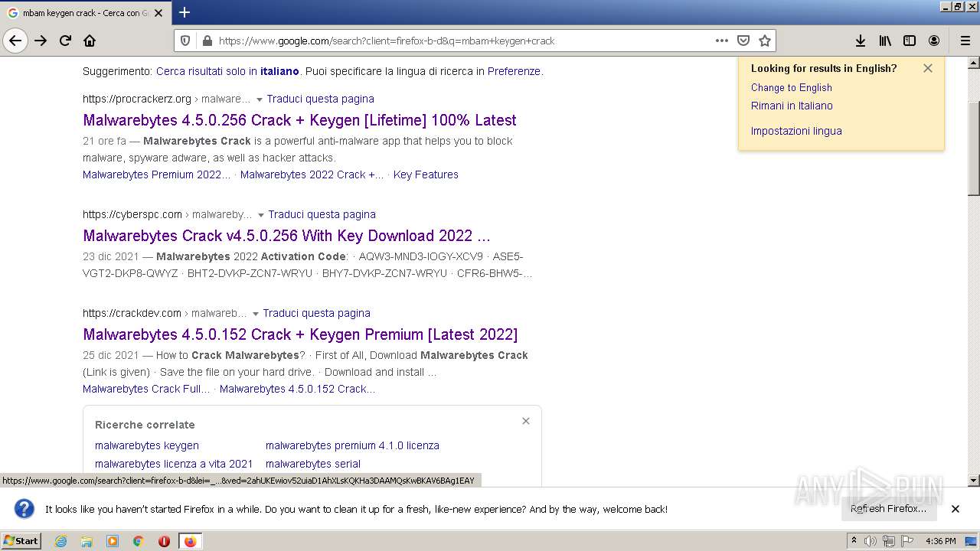This screenshot has height=551, width=980.
Task: Open the Downloads panel
Action: point(861,41)
